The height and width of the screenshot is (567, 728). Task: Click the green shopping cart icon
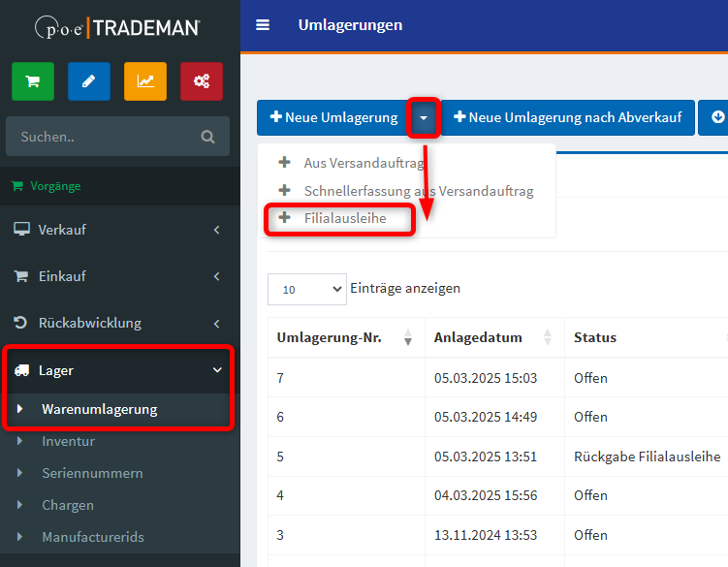(33, 81)
